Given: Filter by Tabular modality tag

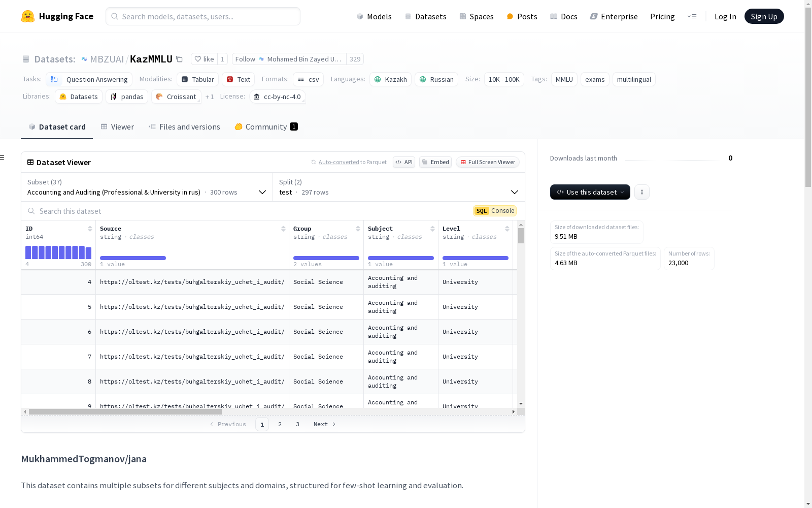Looking at the screenshot, I should (198, 79).
